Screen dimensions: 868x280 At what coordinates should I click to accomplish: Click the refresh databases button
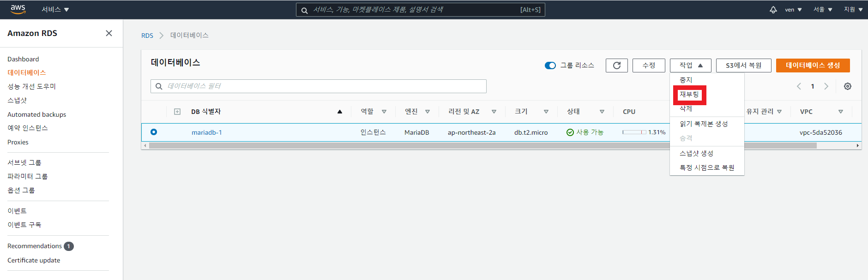point(617,66)
